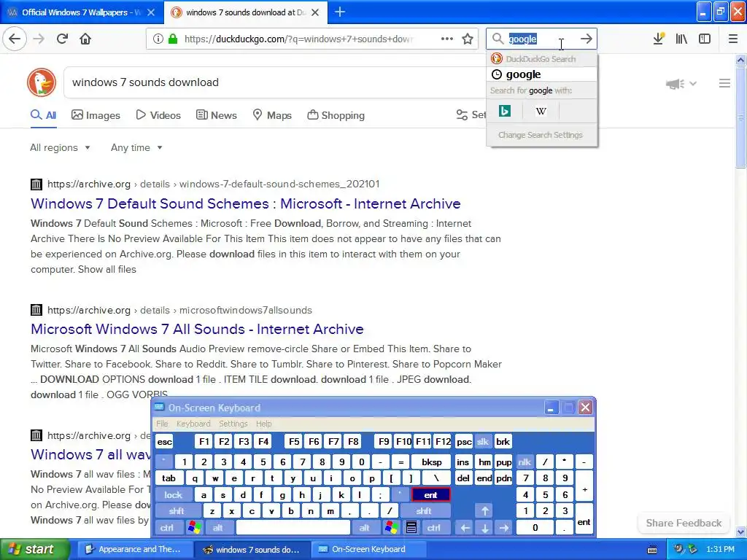The height and width of the screenshot is (560, 747).
Task: Select google suggestion in search dropdown
Action: (x=542, y=74)
